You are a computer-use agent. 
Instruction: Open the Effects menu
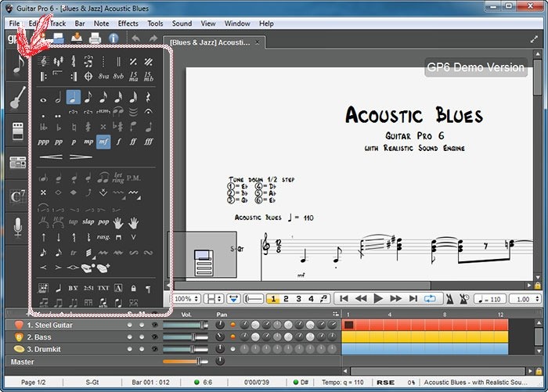tap(128, 23)
